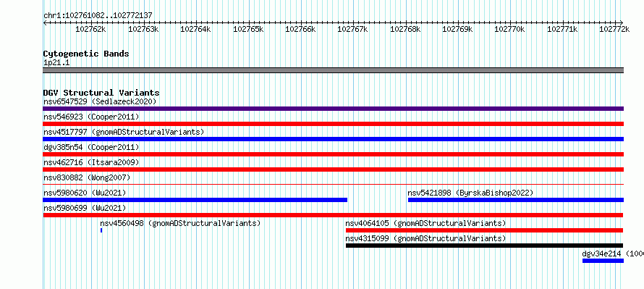Click the nsv6547529 (Sedlazeck2020) variant label
This screenshot has width=644, height=289.
(100, 101)
